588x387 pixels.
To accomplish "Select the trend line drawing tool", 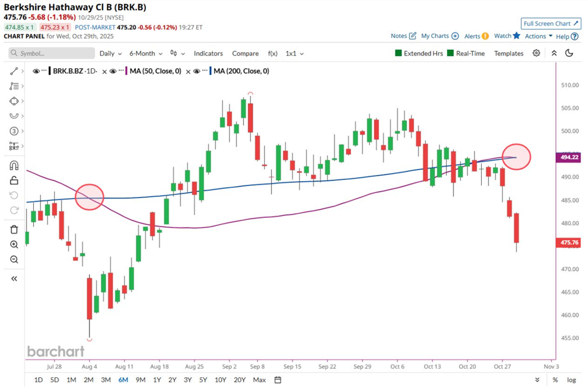I will click(13, 71).
